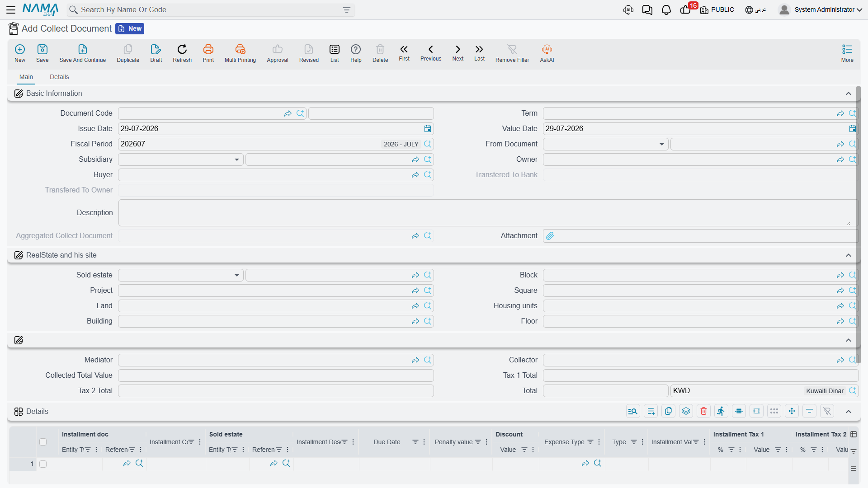Image resolution: width=868 pixels, height=488 pixels.
Task: Click the NAMA ERP logo
Action: click(40, 9)
